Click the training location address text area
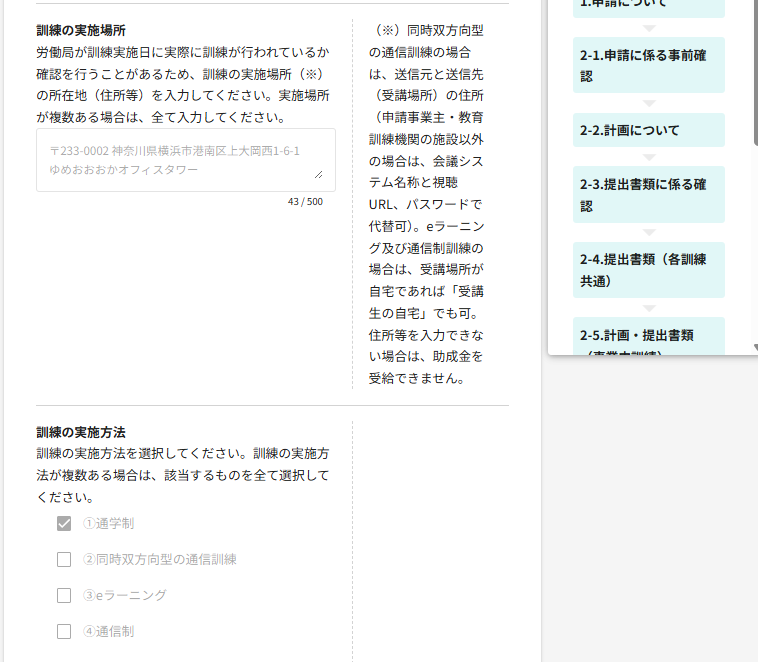758x662 pixels. [185, 160]
